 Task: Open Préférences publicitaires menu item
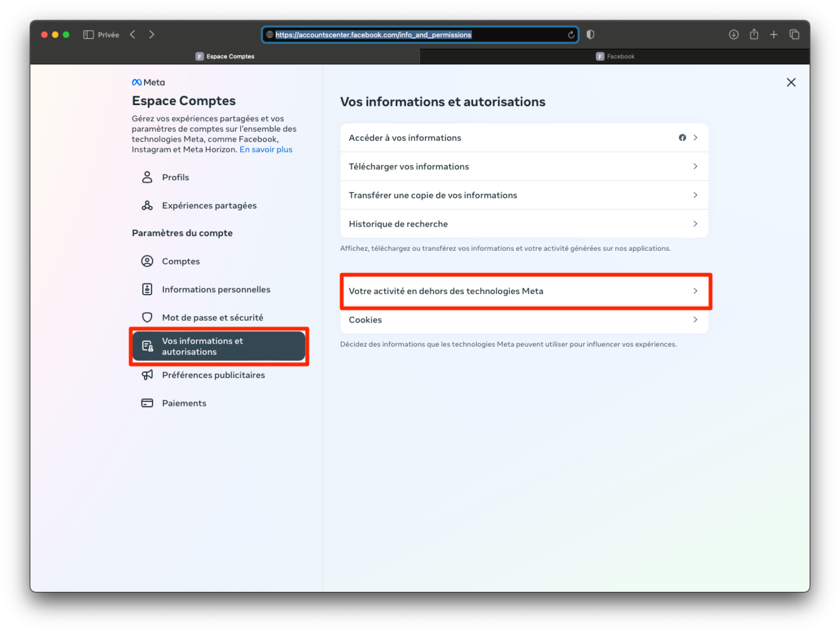[219, 375]
